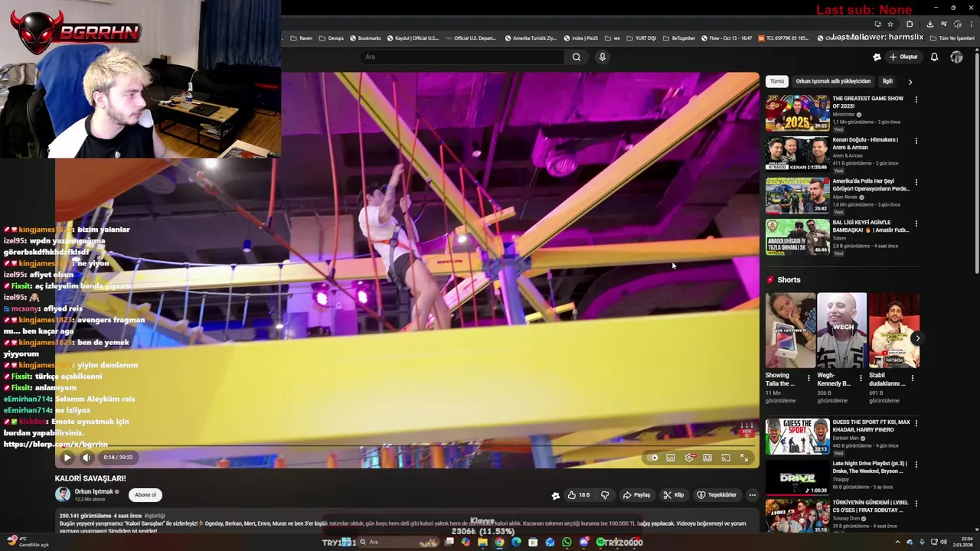The height and width of the screenshot is (551, 980).
Task: Click the Teşekkürler button
Action: (x=717, y=495)
